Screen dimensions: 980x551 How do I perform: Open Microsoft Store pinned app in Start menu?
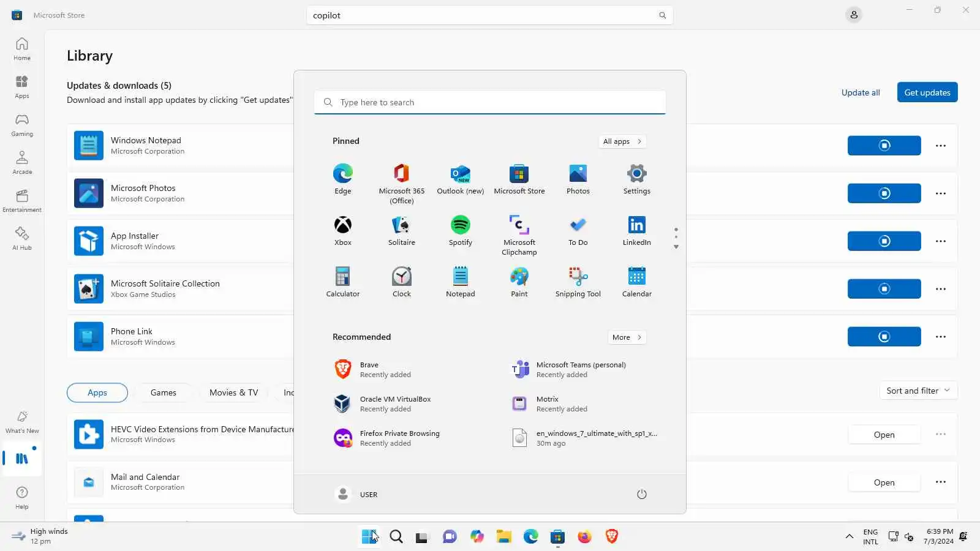point(519,179)
